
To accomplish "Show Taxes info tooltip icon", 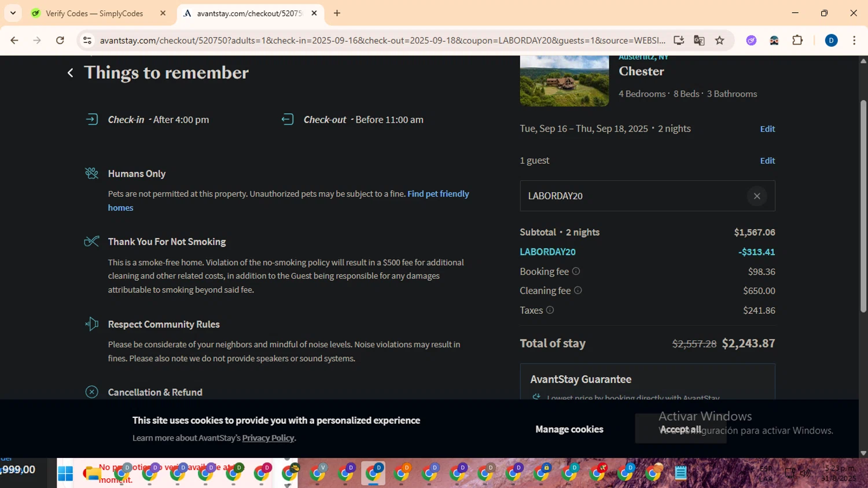I will [550, 310].
